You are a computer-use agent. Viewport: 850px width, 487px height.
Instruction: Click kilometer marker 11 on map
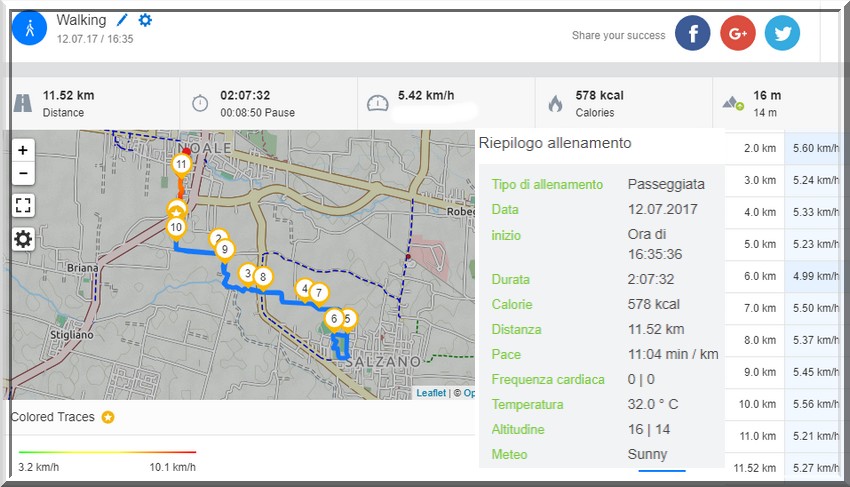coord(181,163)
